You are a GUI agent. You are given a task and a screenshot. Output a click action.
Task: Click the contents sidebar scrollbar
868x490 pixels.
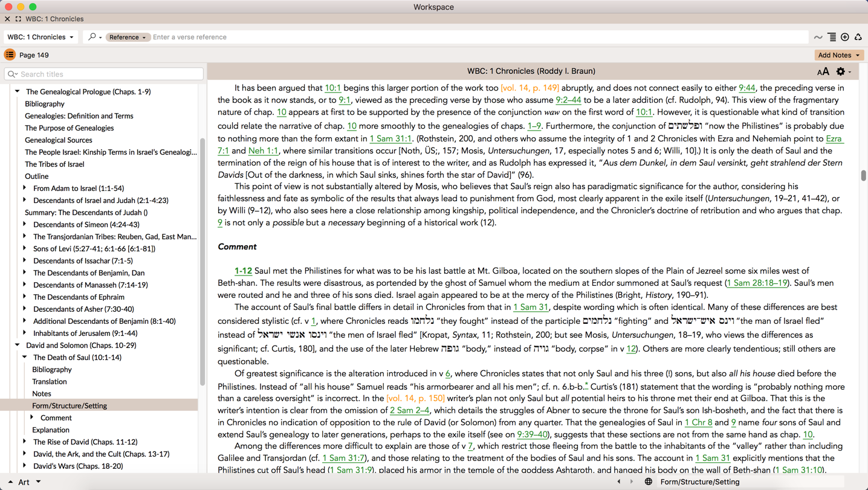(x=202, y=262)
